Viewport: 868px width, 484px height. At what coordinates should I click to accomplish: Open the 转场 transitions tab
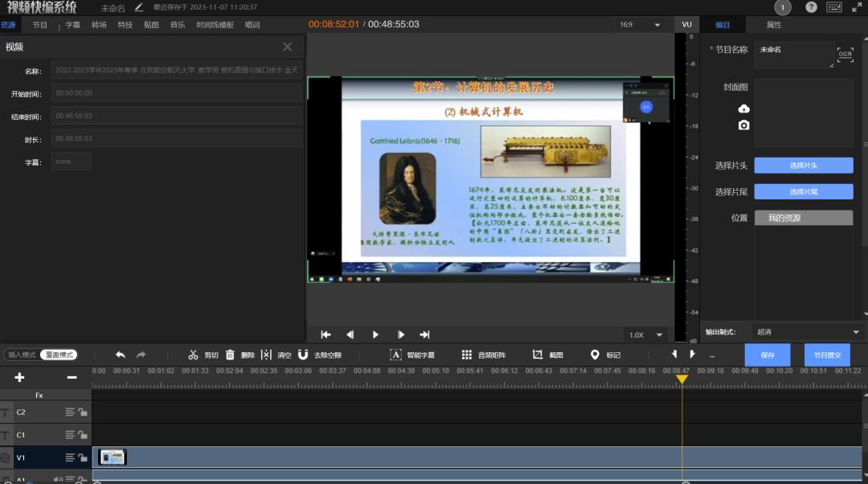[99, 25]
